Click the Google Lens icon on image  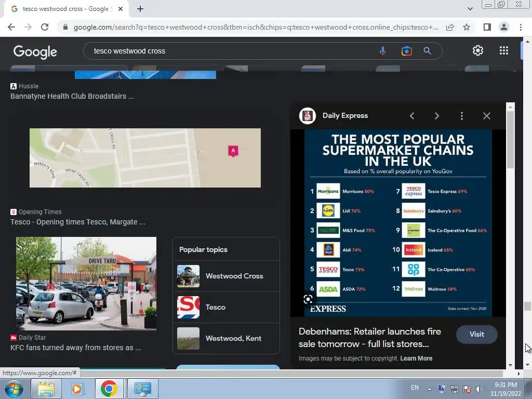point(308,299)
